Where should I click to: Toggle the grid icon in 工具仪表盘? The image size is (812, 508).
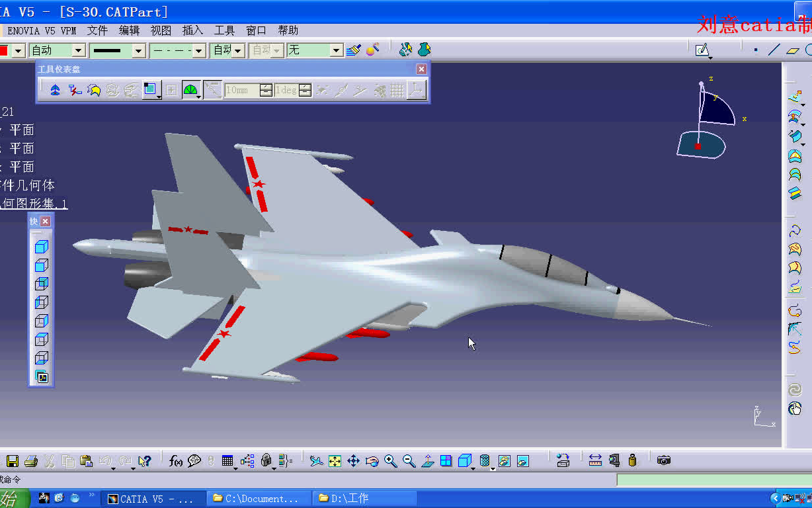(x=397, y=90)
